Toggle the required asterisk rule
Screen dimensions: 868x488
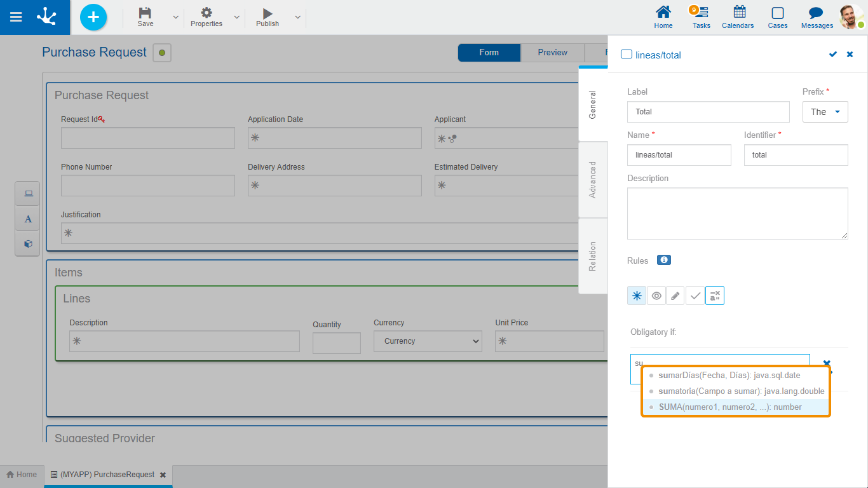click(637, 295)
